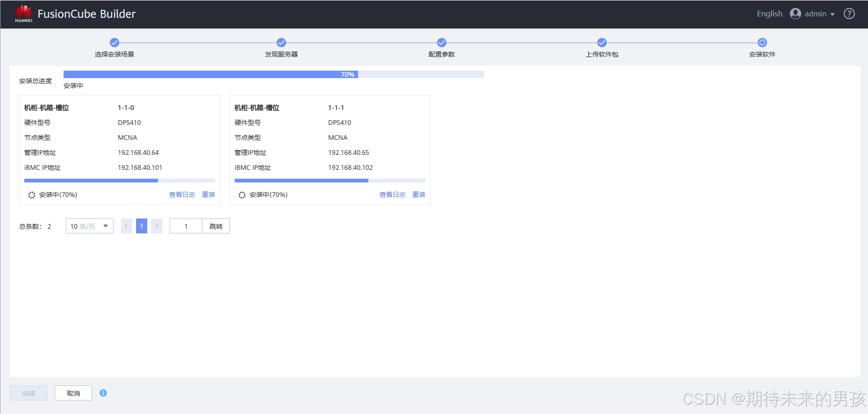The image size is (868, 414).
Task: Select page 1 in pagination
Action: [x=142, y=226]
